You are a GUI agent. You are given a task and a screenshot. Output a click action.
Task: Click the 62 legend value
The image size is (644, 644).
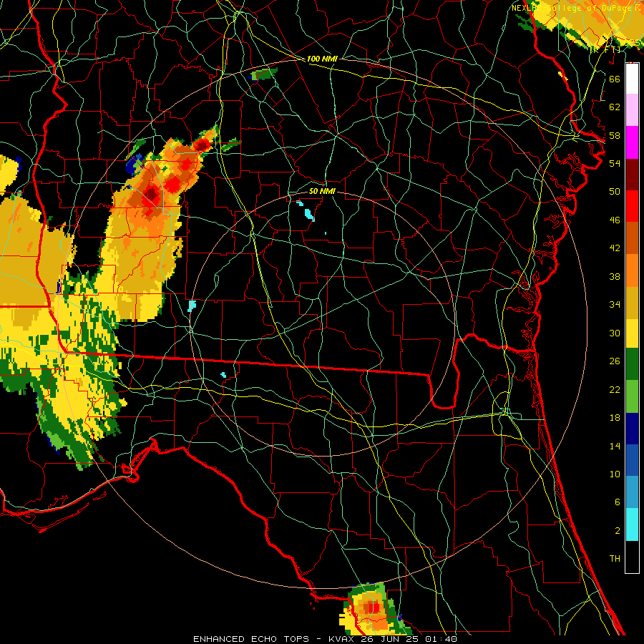click(615, 107)
